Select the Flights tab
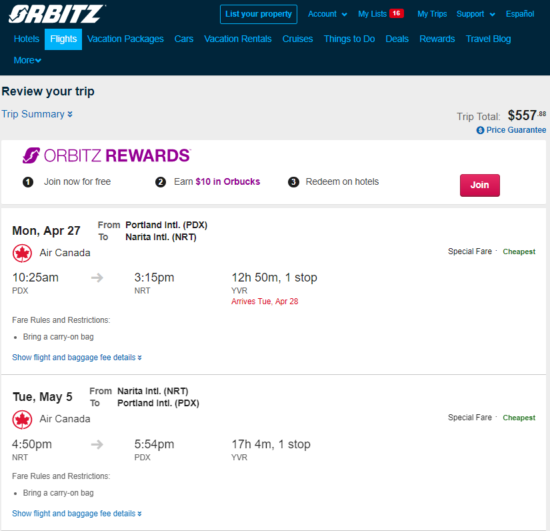Viewport: 550px width, 531px height. [x=63, y=39]
